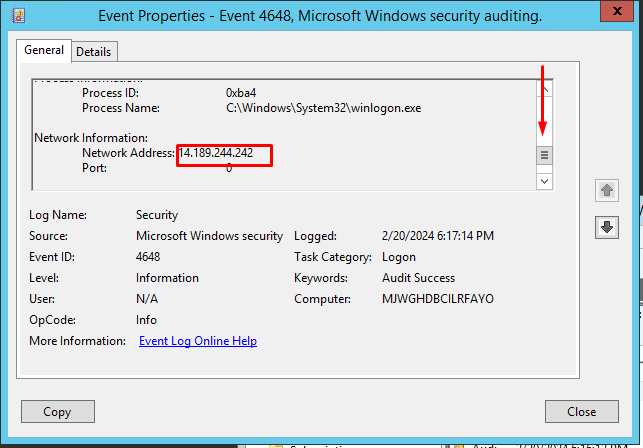
Task: Switch to the Details tab
Action: coord(94,51)
